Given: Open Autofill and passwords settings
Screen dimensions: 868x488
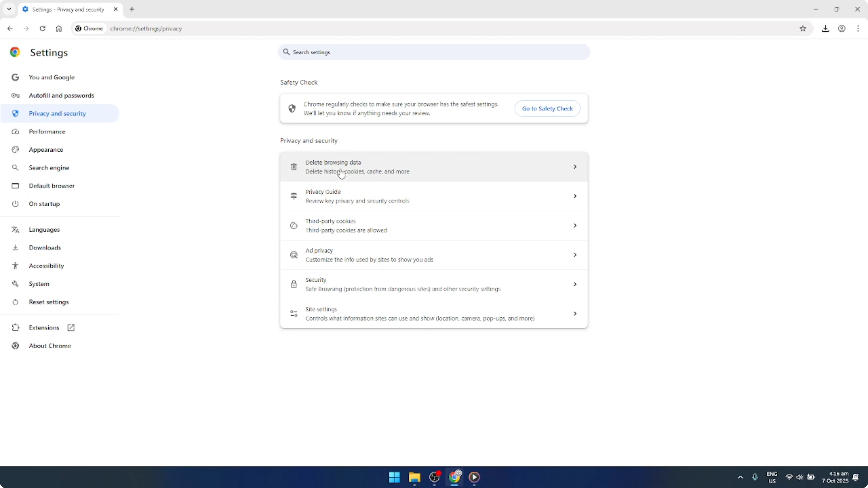Looking at the screenshot, I should (x=61, y=95).
